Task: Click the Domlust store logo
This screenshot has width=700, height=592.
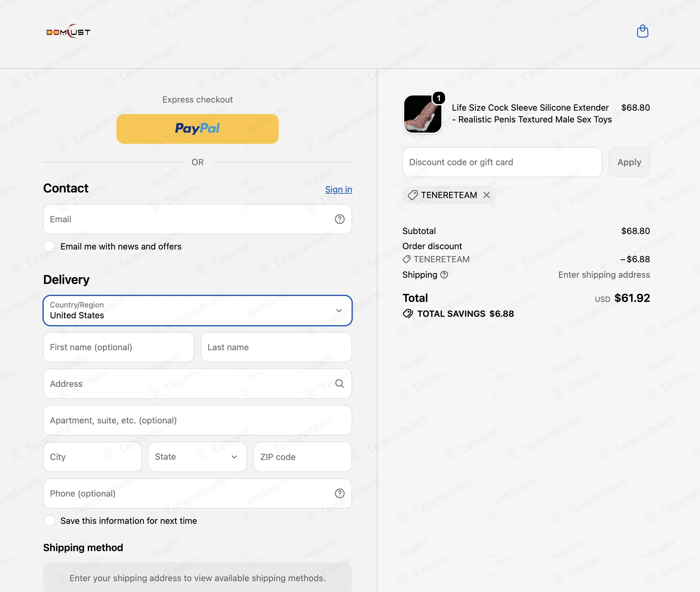Action: 68,32
